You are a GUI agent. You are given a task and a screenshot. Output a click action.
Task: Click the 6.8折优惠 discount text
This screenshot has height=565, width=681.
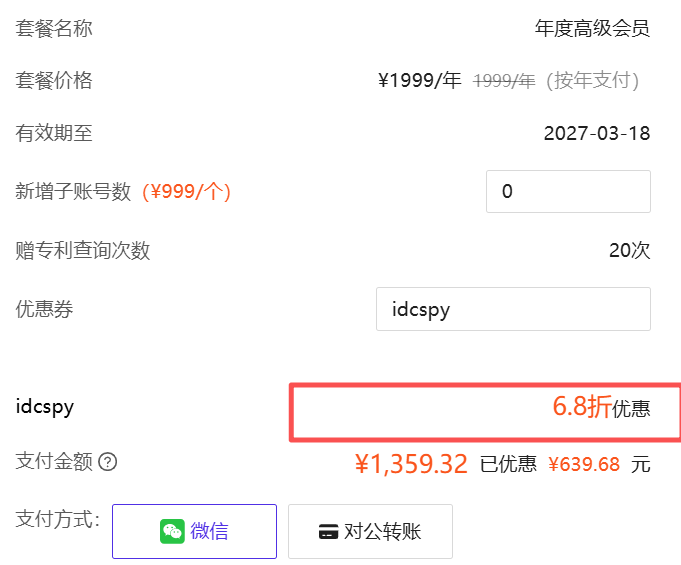click(601, 407)
